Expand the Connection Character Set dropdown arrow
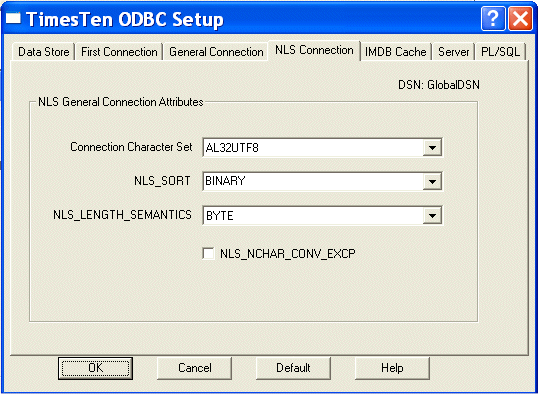 click(x=432, y=148)
